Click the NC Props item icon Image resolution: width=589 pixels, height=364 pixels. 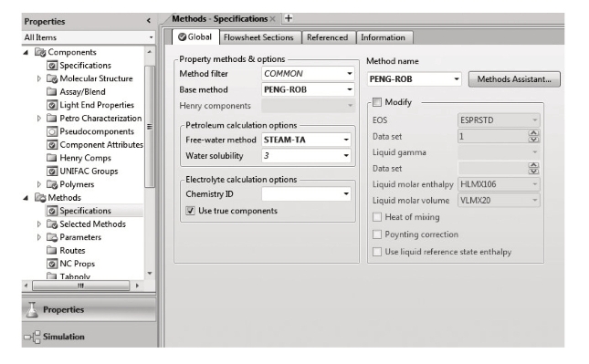(x=52, y=264)
